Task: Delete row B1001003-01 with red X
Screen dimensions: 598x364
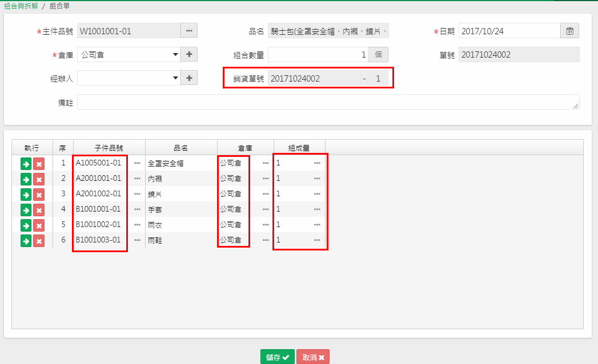Action: coord(39,241)
